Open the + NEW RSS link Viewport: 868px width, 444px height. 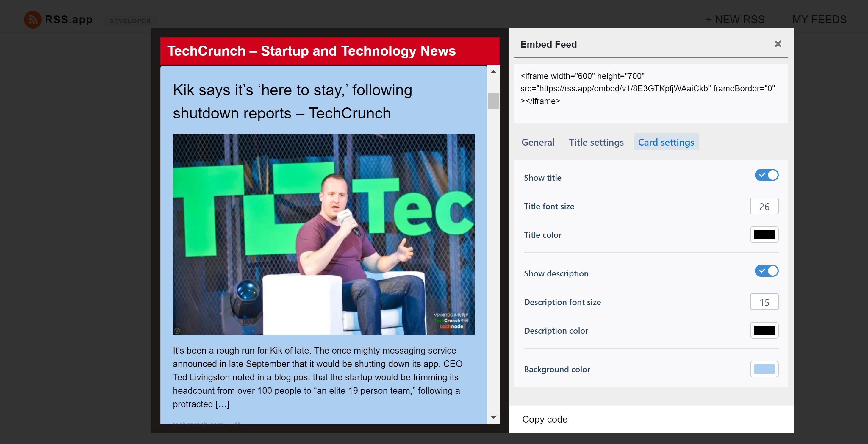pyautogui.click(x=735, y=20)
